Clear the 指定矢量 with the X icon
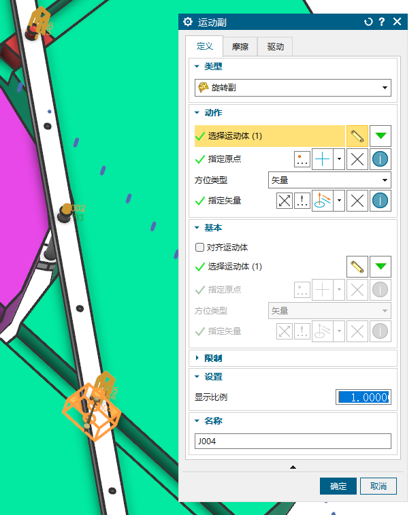Viewport: 420px width, 515px height. [x=357, y=201]
